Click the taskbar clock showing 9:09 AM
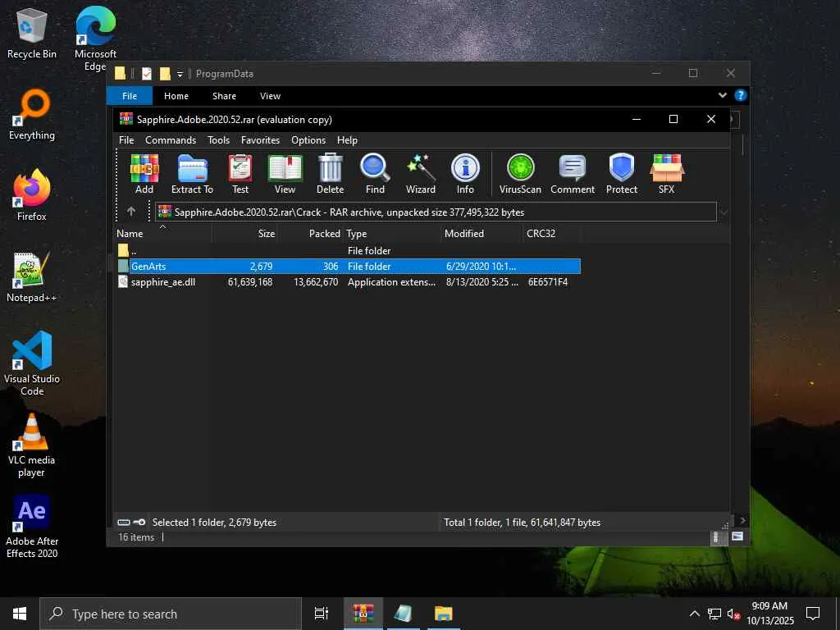Viewport: 840px width, 630px height. (x=769, y=614)
